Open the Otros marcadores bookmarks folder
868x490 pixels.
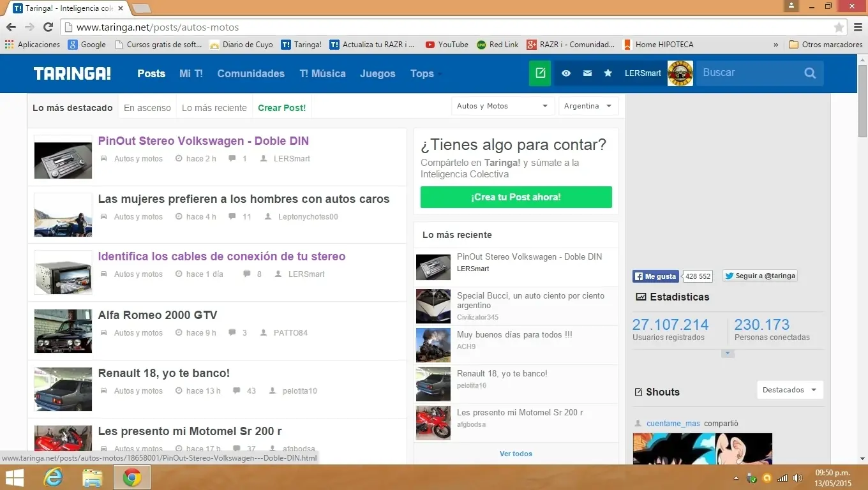coord(826,45)
